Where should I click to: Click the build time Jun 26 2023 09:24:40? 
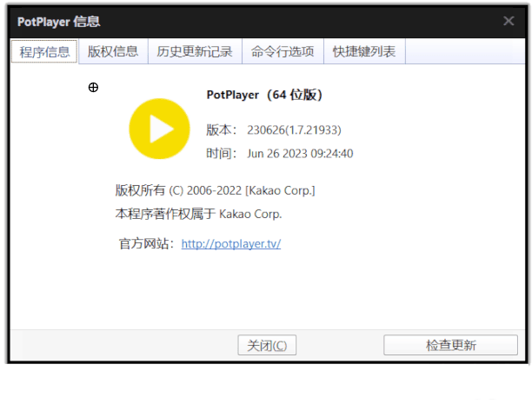[300, 154]
